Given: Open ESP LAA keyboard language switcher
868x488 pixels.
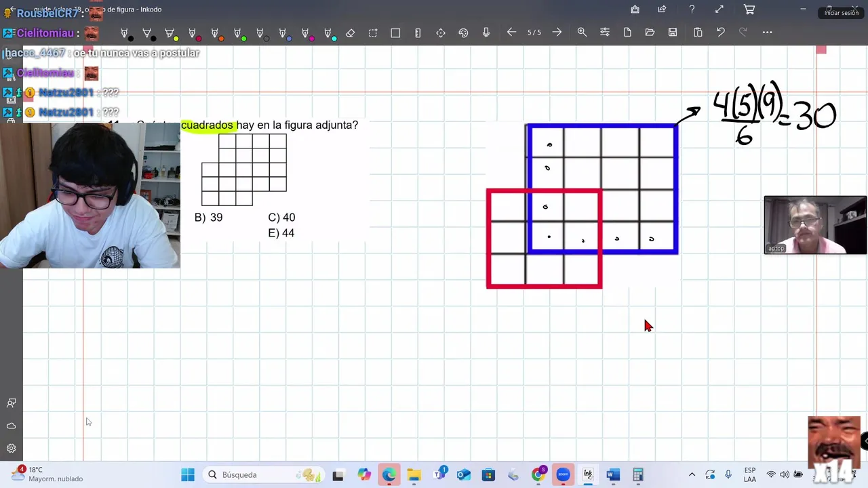Looking at the screenshot, I should point(750,474).
